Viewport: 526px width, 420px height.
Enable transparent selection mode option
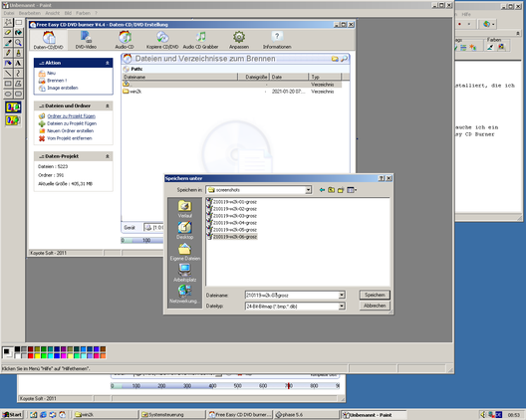click(x=13, y=120)
